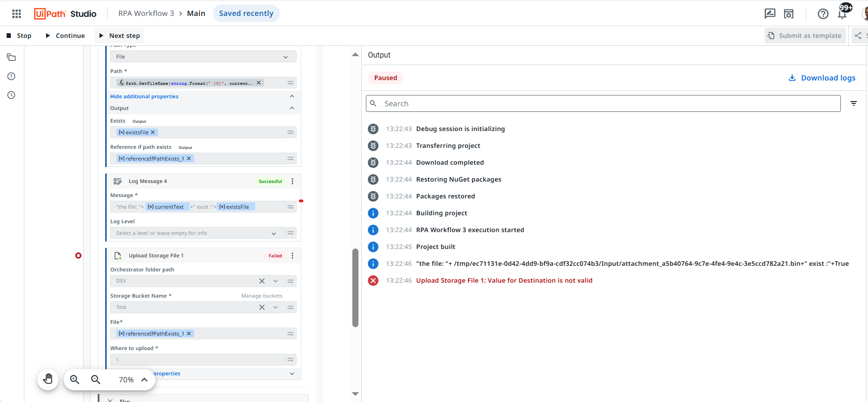Viewport: 868px width, 402px height.
Task: Click Download logs link
Action: pyautogui.click(x=822, y=78)
